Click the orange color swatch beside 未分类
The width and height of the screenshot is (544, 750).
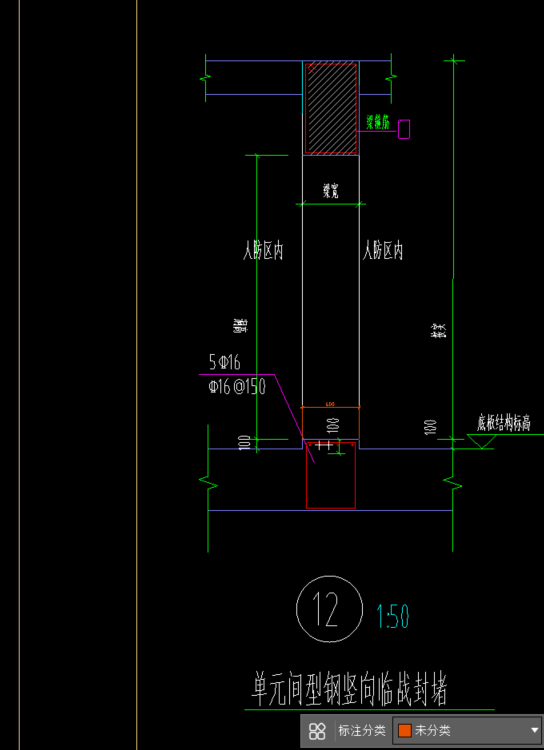click(405, 730)
